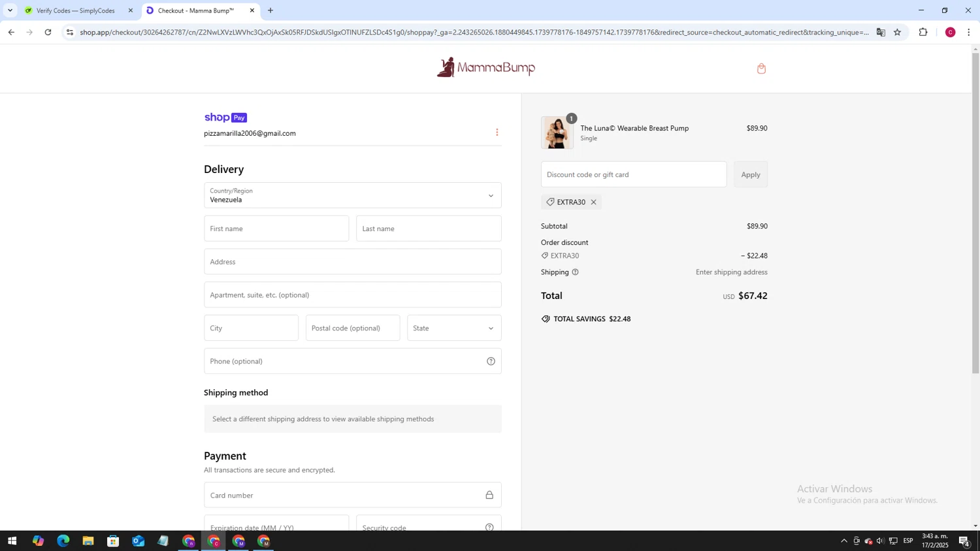The image size is (980, 551).
Task: Bookmark this page with the star icon
Action: (897, 32)
